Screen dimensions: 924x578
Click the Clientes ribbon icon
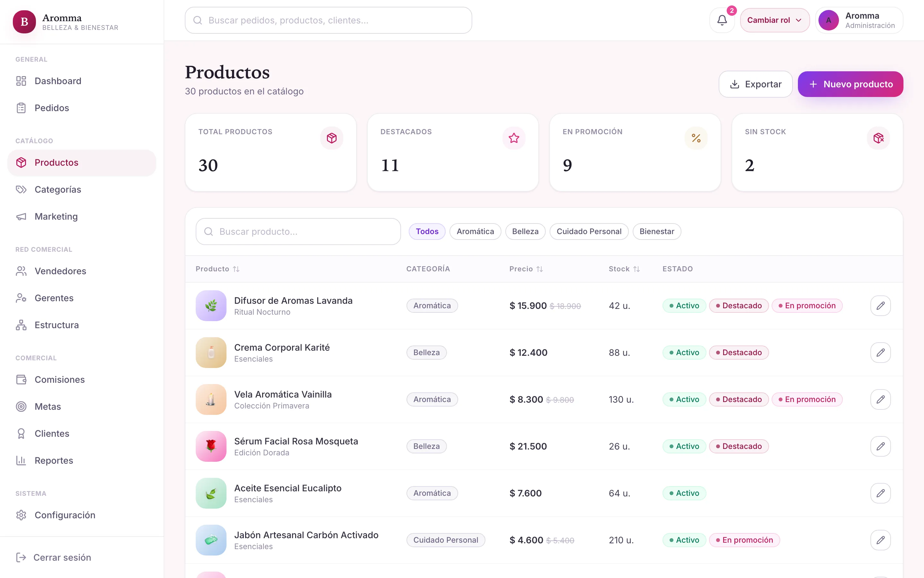tap(21, 433)
